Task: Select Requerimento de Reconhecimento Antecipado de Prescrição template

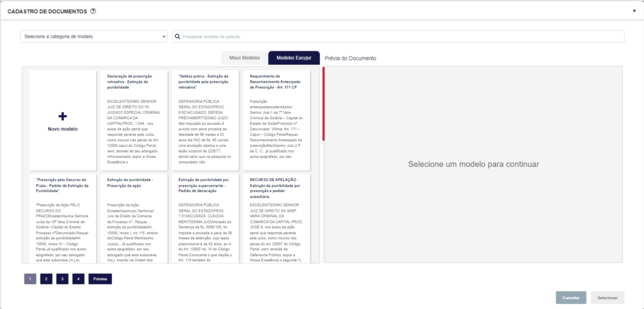Action: click(x=277, y=120)
